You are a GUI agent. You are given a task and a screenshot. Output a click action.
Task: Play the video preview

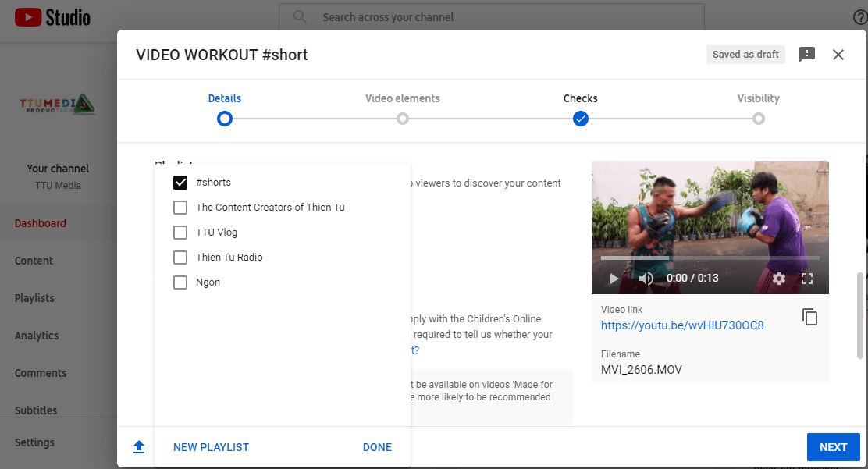point(614,279)
